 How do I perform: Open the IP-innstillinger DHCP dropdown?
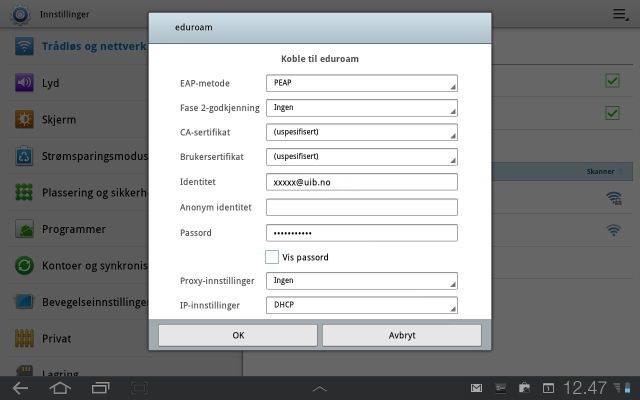(x=361, y=305)
